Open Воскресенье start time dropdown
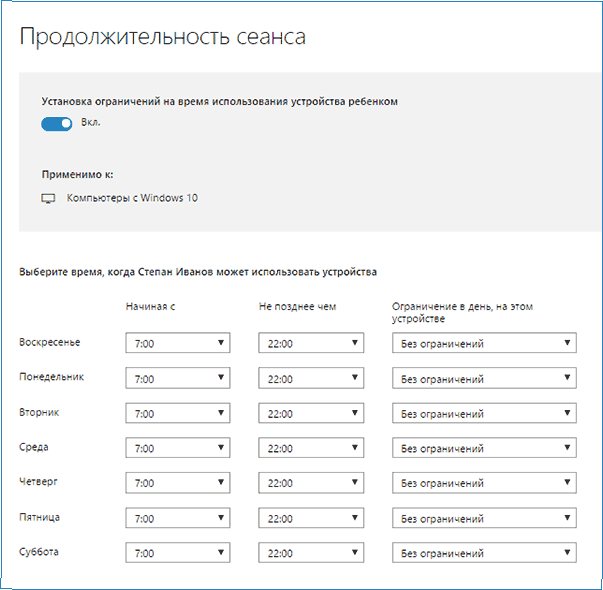This screenshot has width=603, height=590. (178, 343)
